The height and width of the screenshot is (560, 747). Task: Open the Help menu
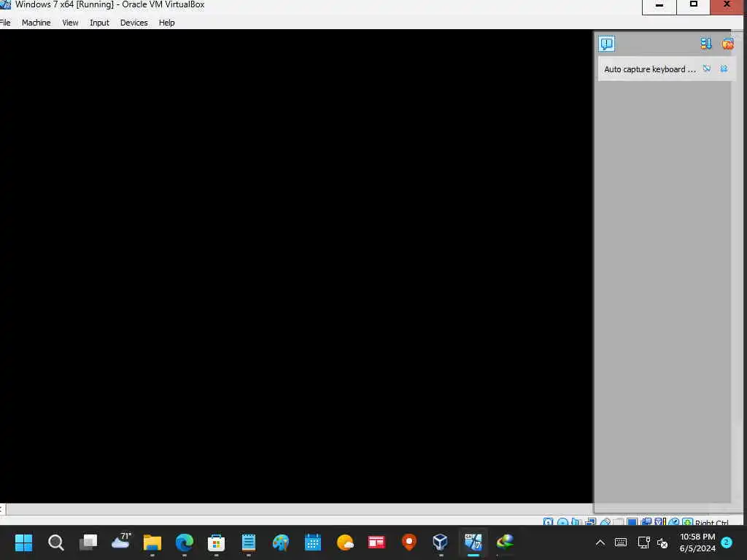tap(167, 23)
